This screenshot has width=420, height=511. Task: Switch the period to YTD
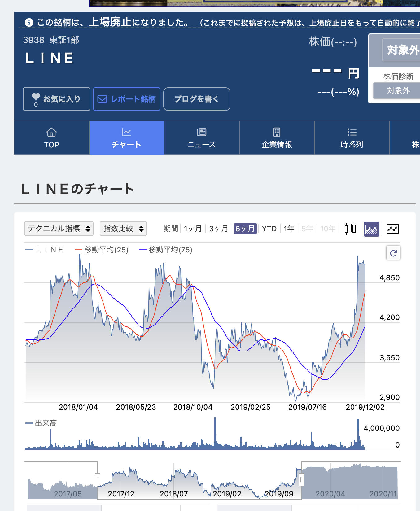pyautogui.click(x=269, y=229)
